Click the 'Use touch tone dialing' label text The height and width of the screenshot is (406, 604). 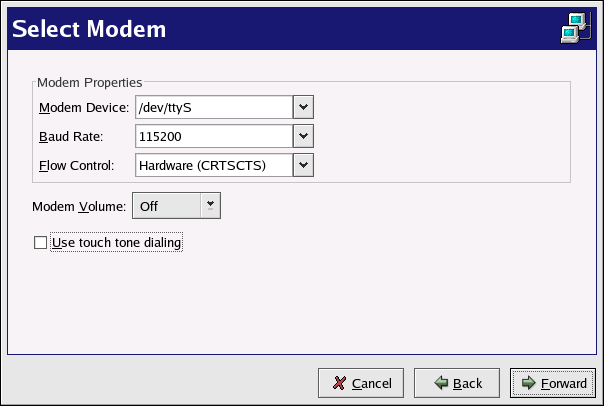[x=115, y=242]
